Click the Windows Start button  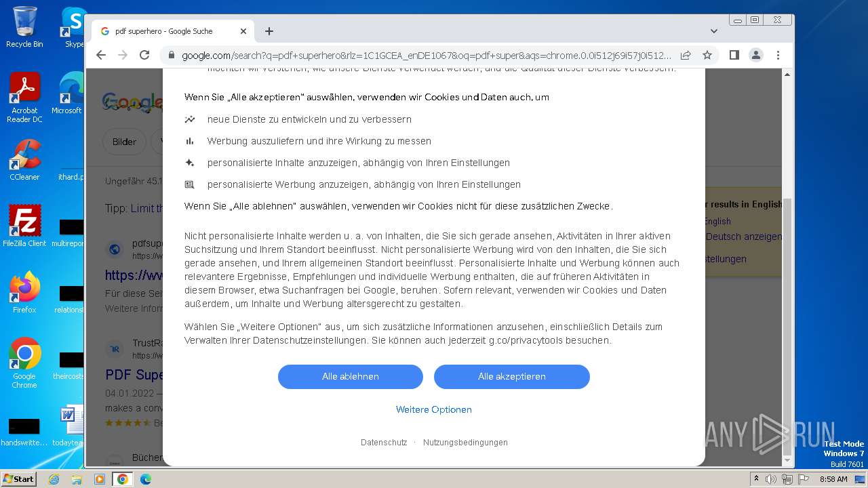(x=18, y=479)
